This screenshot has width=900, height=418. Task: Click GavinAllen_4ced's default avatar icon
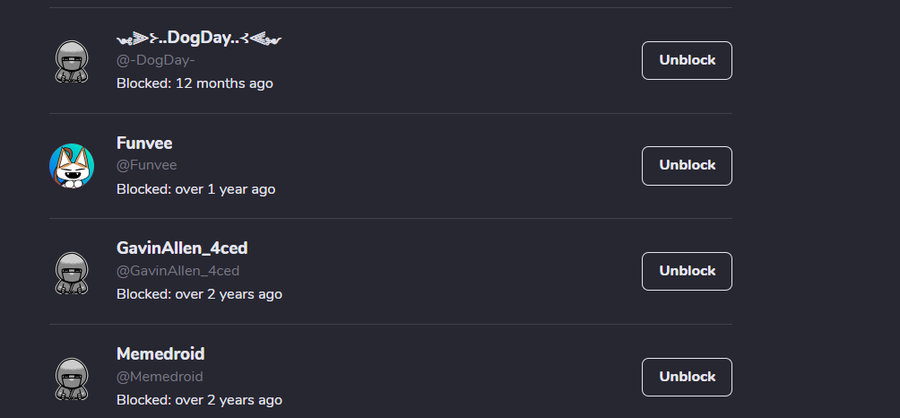pyautogui.click(x=72, y=272)
